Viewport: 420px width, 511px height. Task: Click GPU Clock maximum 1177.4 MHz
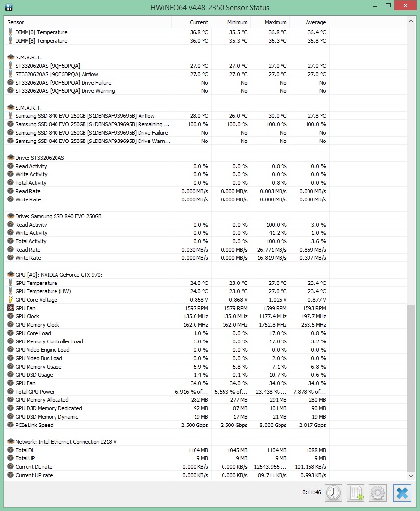coord(273,316)
